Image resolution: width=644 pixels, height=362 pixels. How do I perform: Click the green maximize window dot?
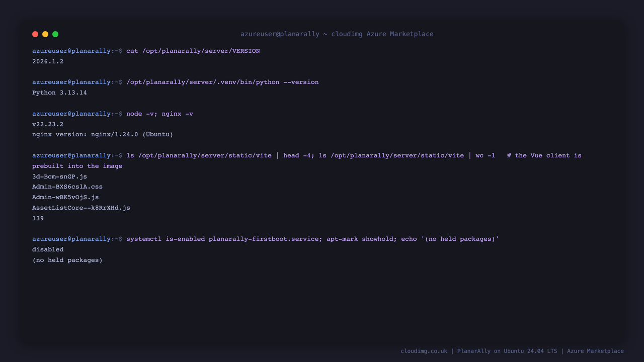[x=55, y=34]
